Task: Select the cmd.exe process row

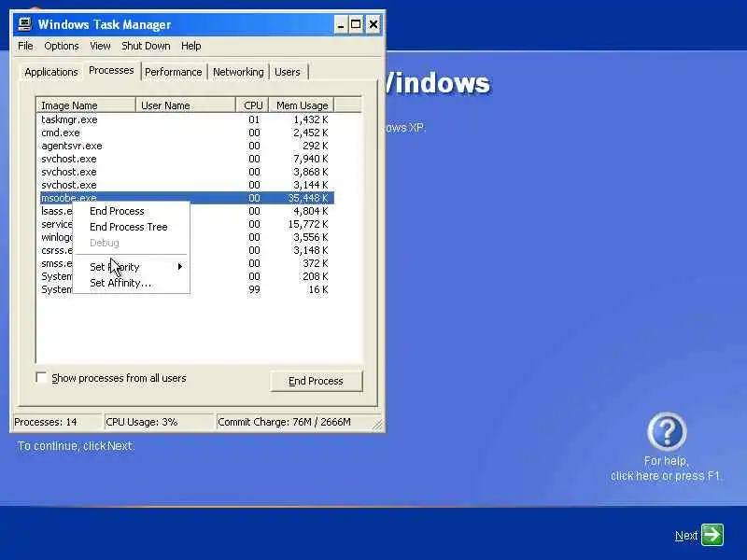Action: pos(187,133)
